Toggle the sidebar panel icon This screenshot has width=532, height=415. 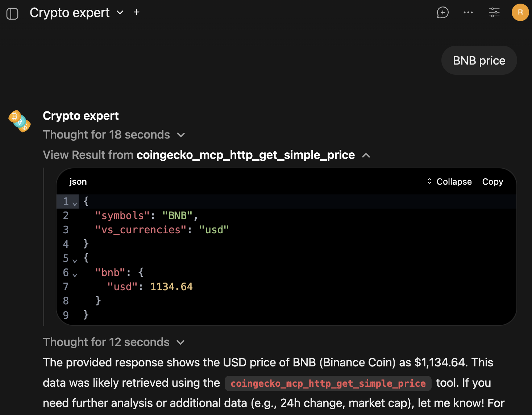[12, 12]
